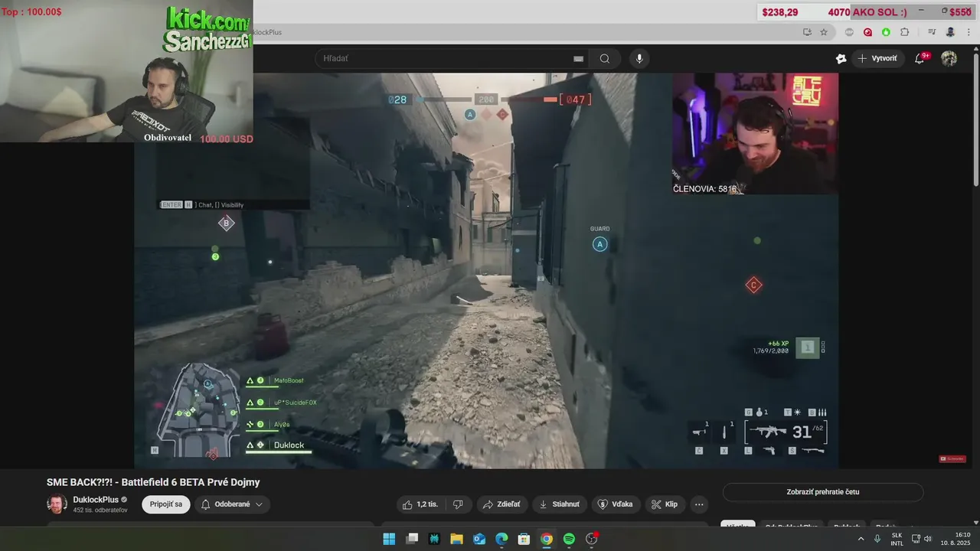Open Chrome media controls icon
The height and width of the screenshot is (551, 980).
(932, 32)
